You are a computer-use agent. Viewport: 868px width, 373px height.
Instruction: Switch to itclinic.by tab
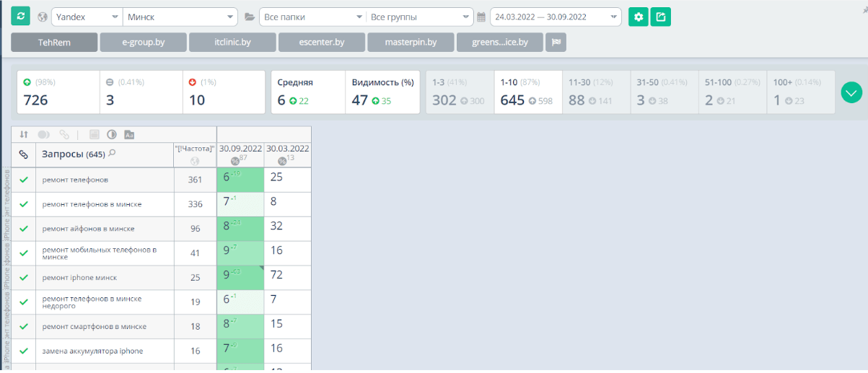(232, 43)
